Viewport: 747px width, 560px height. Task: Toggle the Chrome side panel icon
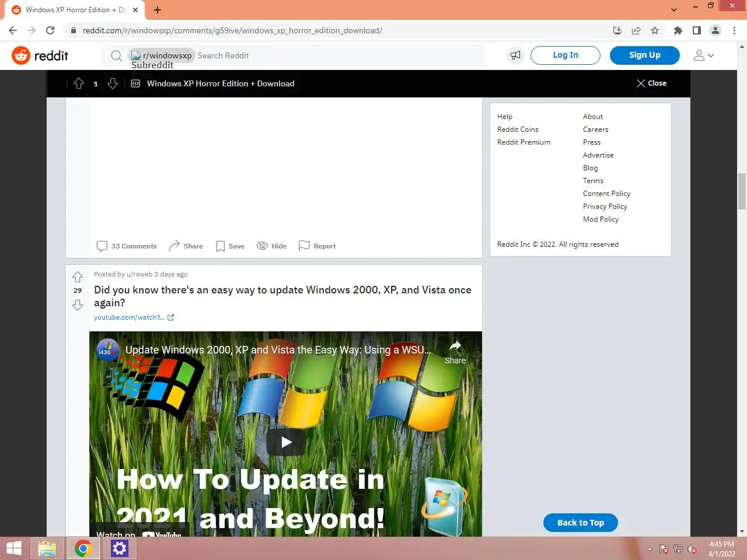coord(696,30)
